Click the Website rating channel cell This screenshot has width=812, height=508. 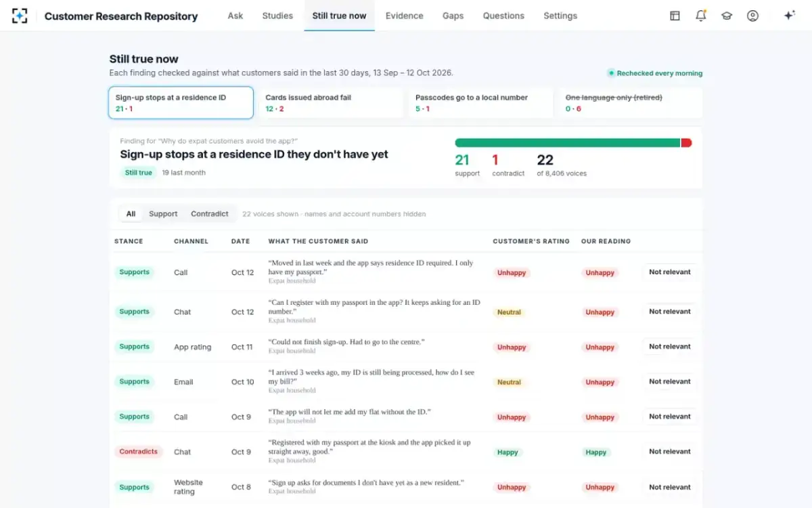point(188,487)
